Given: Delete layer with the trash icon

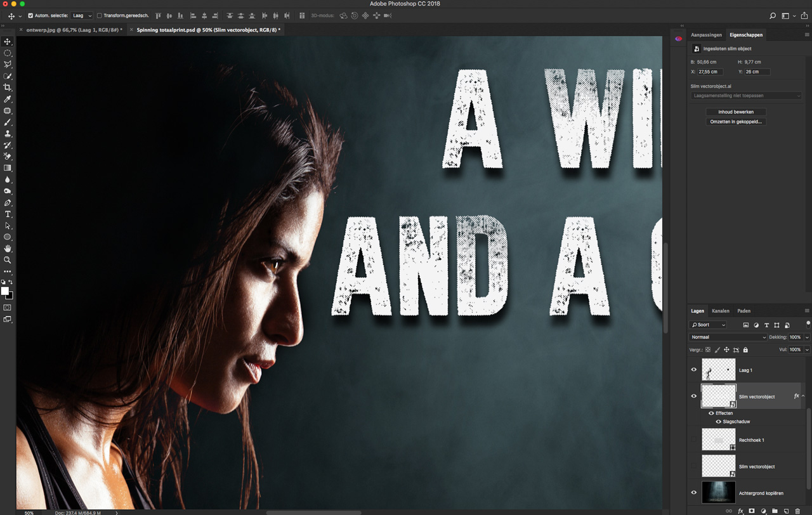Looking at the screenshot, I should [797, 511].
